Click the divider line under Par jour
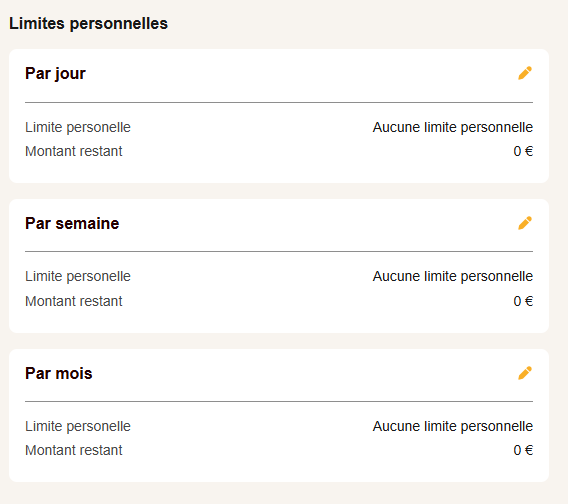The width and height of the screenshot is (568, 504). pos(279,103)
